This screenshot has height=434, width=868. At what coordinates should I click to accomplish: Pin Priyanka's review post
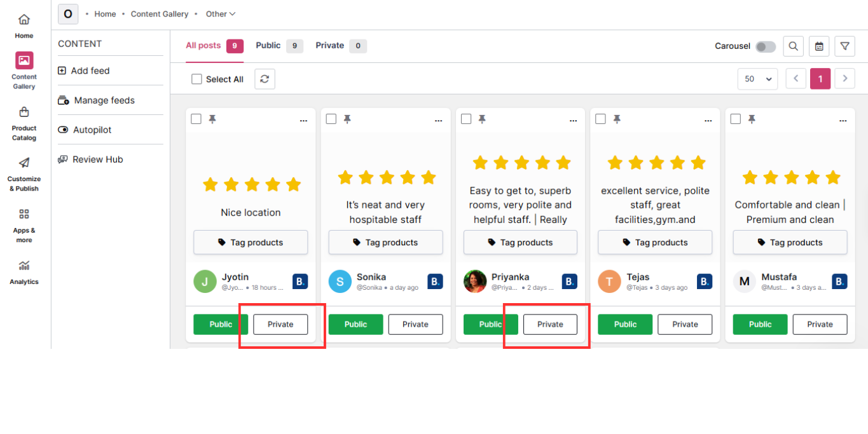pos(482,119)
